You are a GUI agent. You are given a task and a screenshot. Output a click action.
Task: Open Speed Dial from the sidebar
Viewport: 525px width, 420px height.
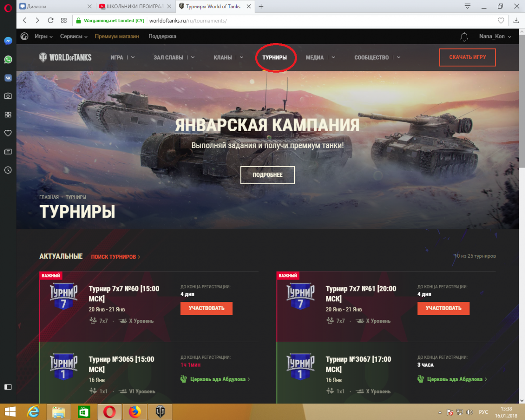coord(8,115)
